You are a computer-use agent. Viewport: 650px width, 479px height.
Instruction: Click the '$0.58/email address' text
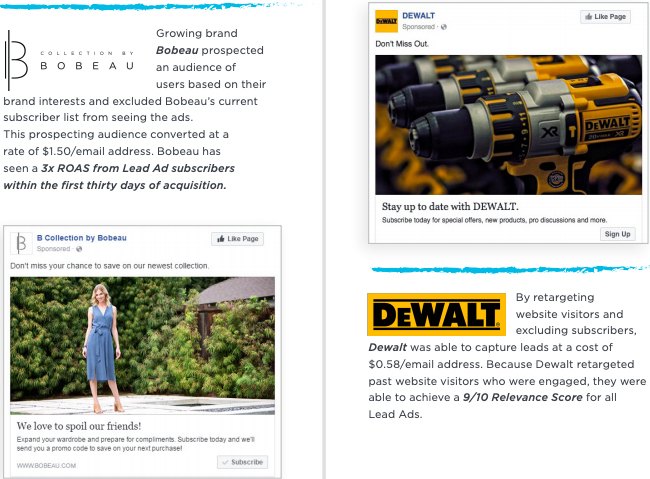[x=426, y=364]
